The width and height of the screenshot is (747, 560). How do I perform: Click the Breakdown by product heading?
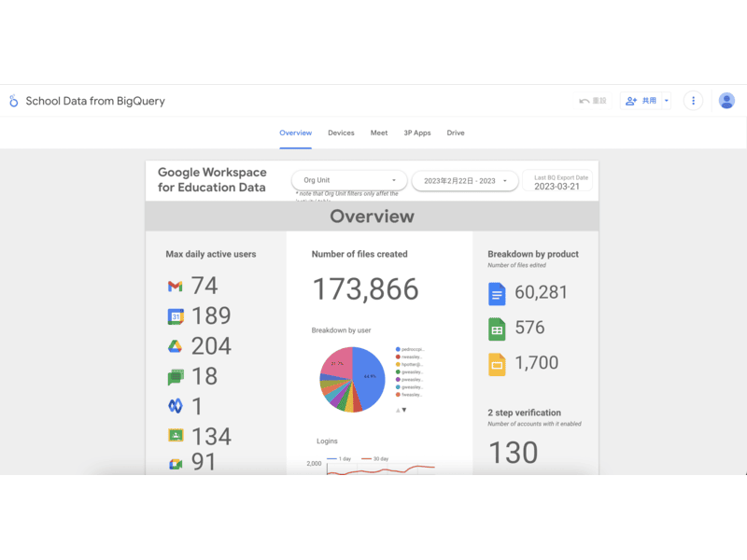pyautogui.click(x=533, y=254)
